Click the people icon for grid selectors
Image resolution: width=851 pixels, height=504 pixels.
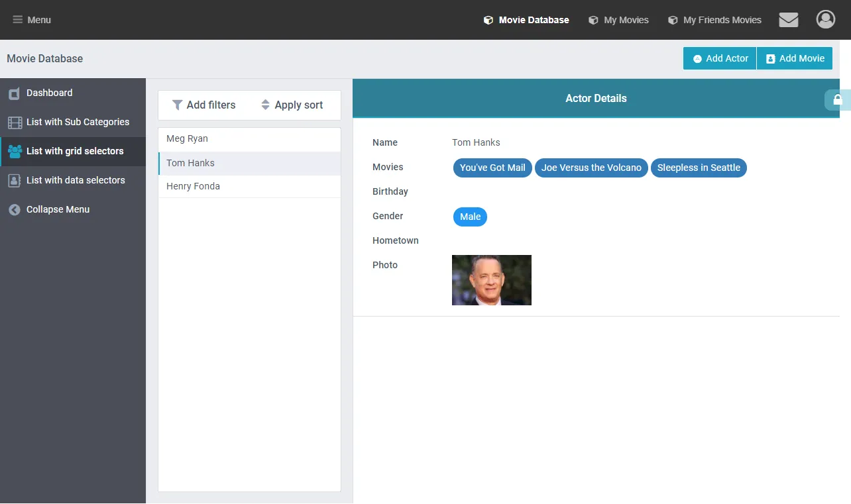[15, 152]
